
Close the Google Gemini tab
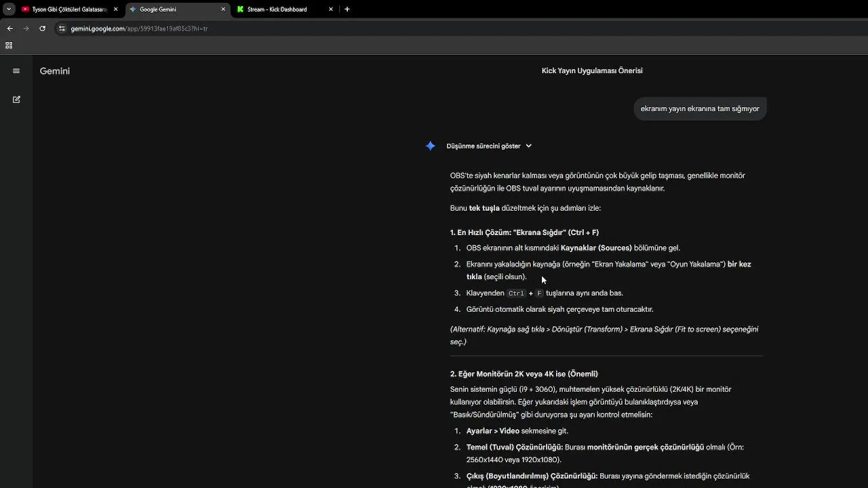point(223,9)
